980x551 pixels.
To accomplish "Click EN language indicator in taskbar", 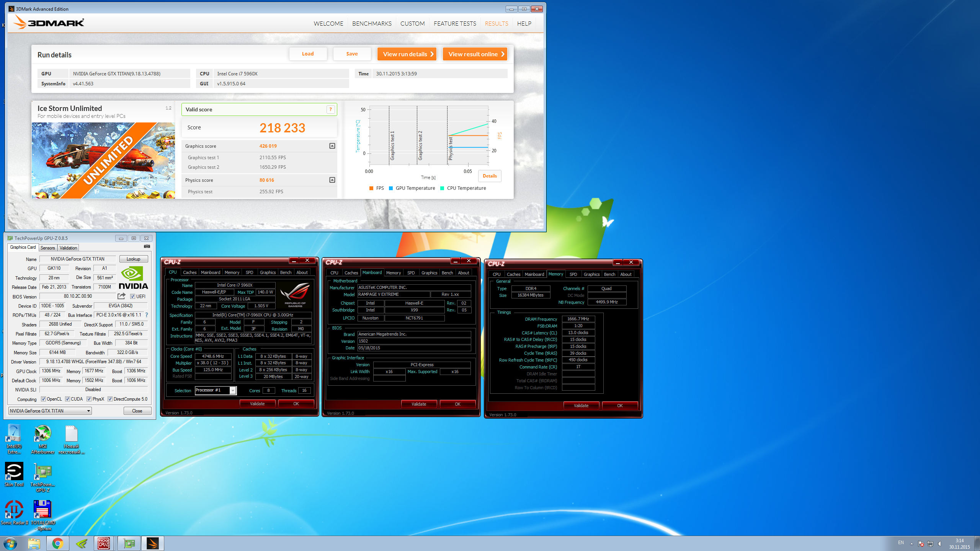I will coord(901,543).
